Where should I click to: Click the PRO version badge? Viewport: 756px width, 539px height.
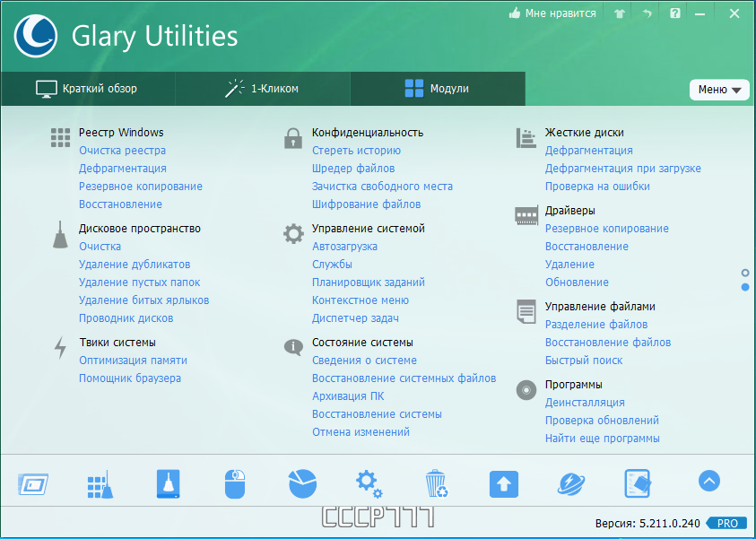[x=726, y=523]
